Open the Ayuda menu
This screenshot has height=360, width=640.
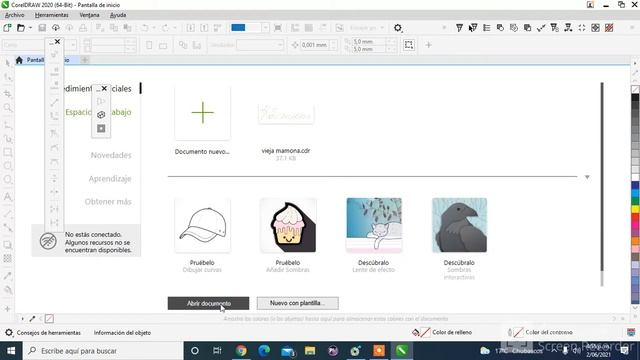pyautogui.click(x=118, y=15)
